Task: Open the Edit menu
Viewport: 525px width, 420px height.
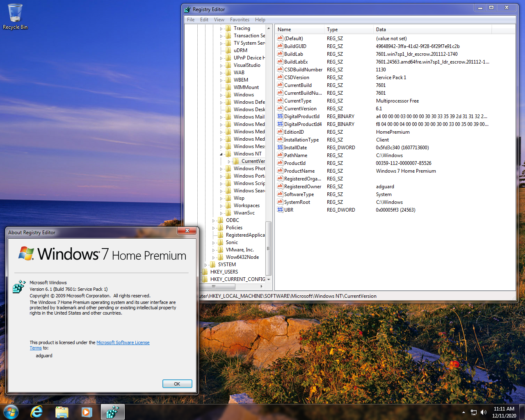Action: click(204, 19)
